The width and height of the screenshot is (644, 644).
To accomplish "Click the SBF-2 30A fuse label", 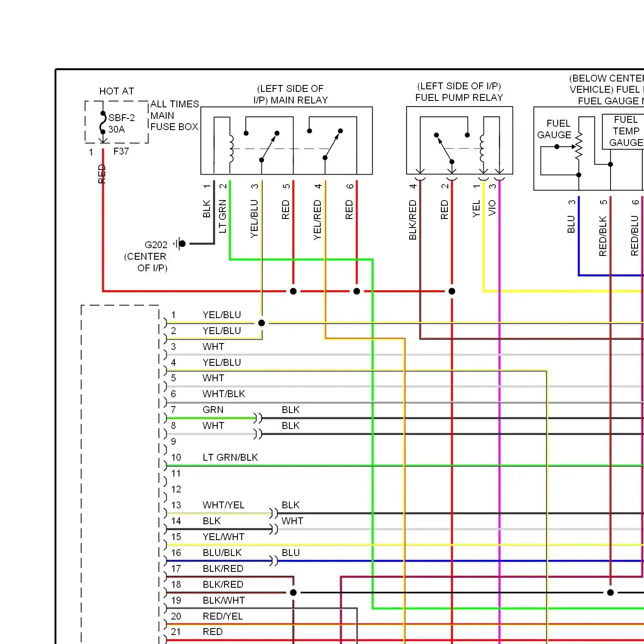I will pos(121,123).
